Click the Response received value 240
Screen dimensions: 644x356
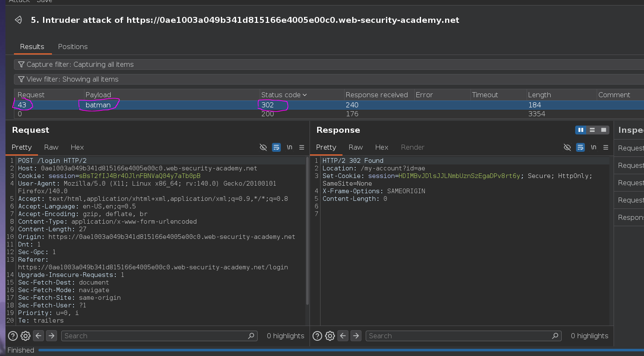click(x=352, y=105)
